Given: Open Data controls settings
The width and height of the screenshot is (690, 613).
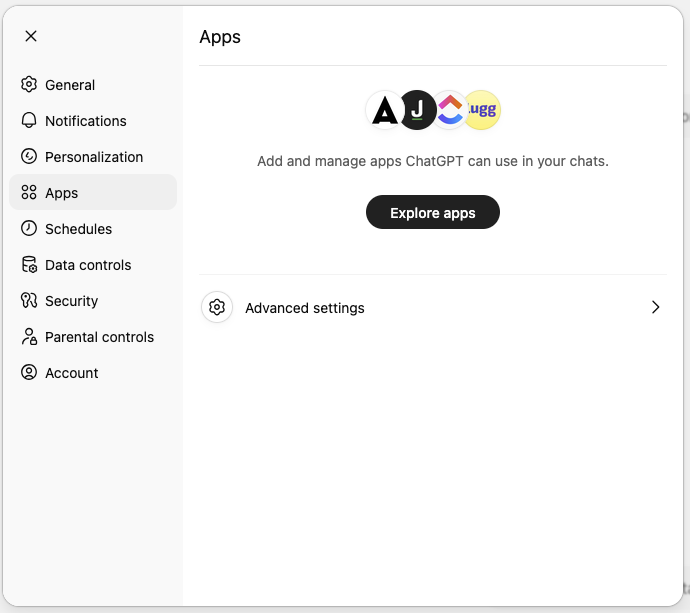Looking at the screenshot, I should coord(93,265).
